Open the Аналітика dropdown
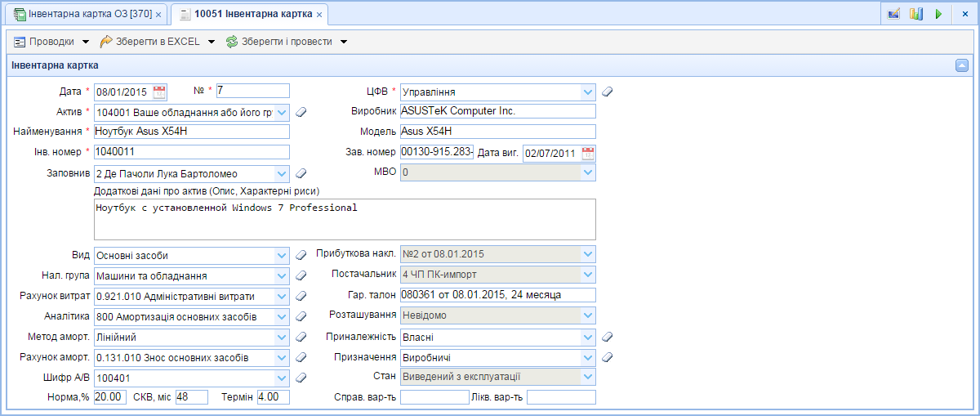Viewport: 980px width, 416px height. pos(282,316)
